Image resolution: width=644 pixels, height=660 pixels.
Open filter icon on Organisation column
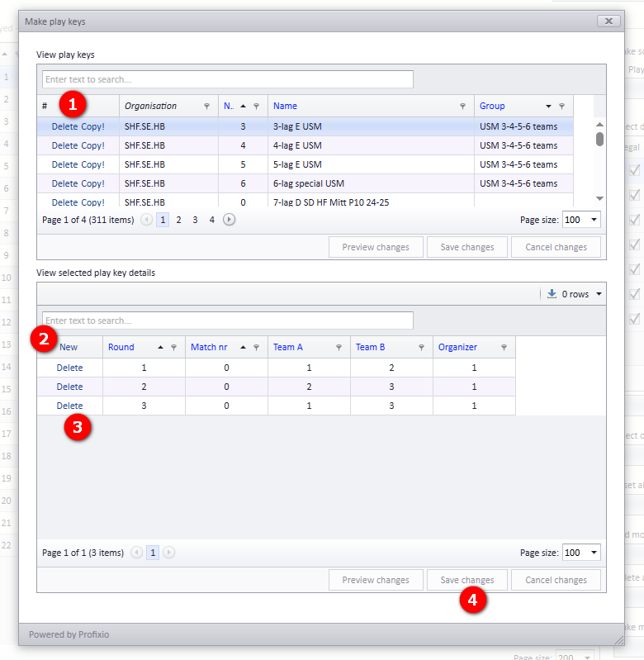coord(206,106)
